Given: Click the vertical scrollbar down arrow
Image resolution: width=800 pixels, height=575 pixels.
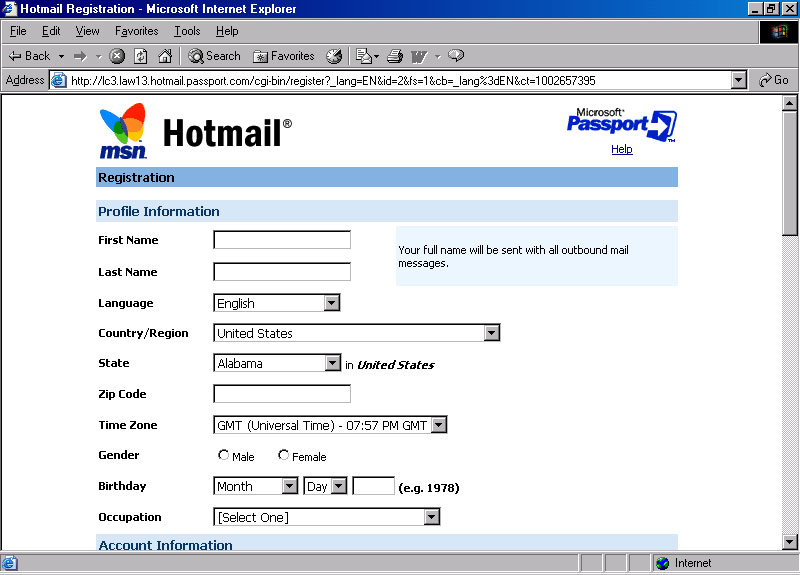Looking at the screenshot, I should [789, 541].
